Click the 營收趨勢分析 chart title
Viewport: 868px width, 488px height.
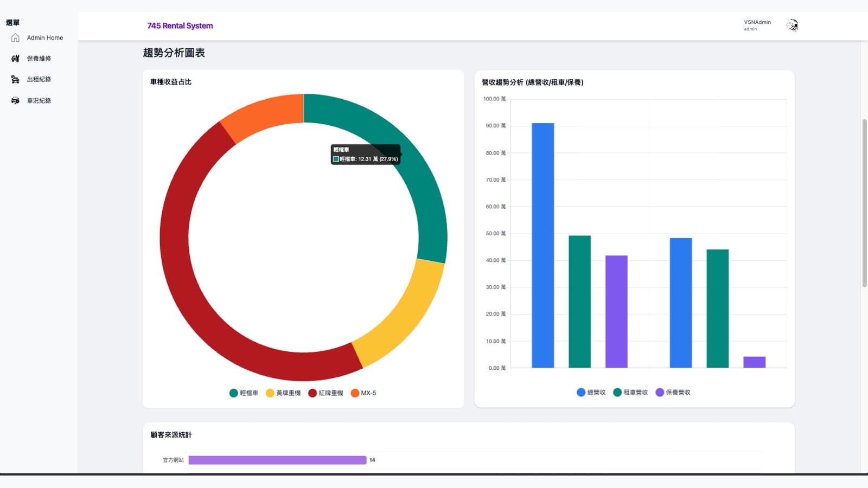(533, 82)
